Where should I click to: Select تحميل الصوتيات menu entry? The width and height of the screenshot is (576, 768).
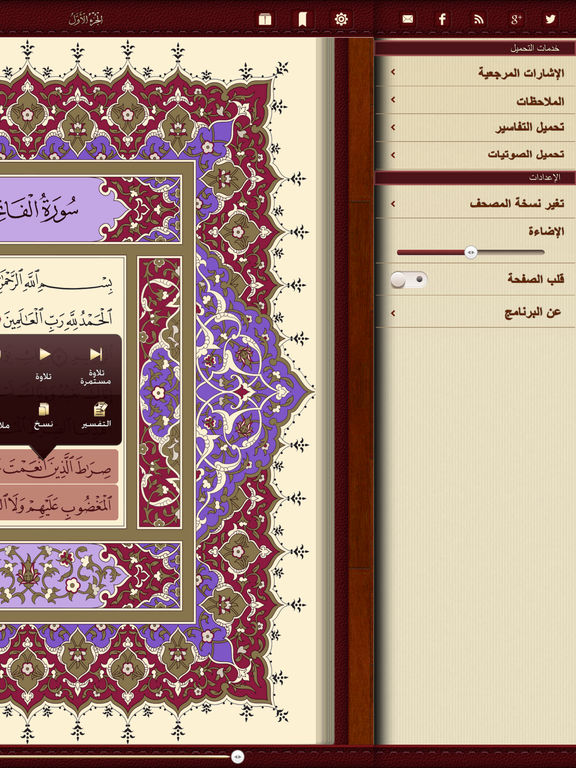(476, 155)
